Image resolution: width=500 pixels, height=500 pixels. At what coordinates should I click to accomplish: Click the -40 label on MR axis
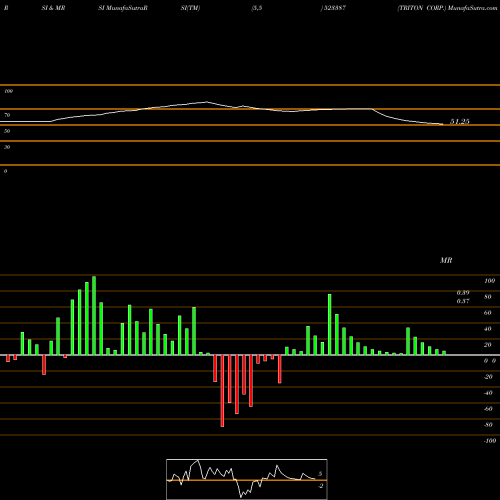click(x=488, y=393)
